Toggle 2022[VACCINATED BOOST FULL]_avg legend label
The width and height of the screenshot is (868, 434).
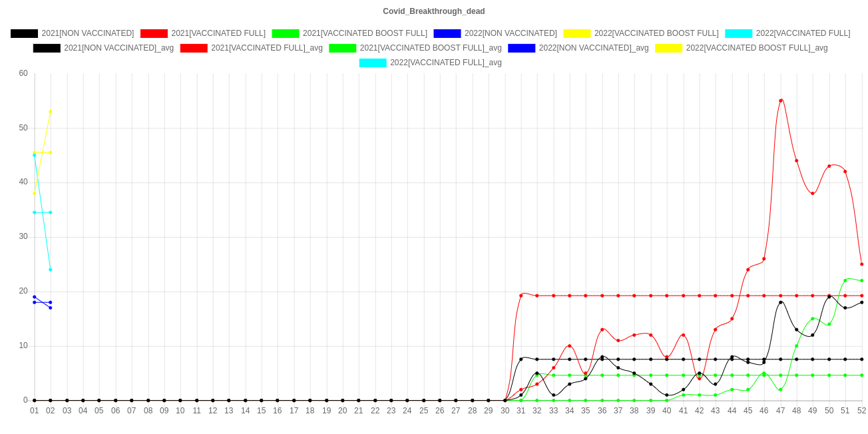point(756,48)
